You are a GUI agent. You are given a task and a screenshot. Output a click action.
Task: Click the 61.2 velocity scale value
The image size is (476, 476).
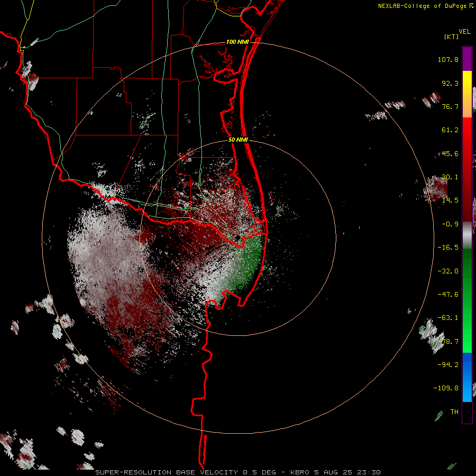450,130
